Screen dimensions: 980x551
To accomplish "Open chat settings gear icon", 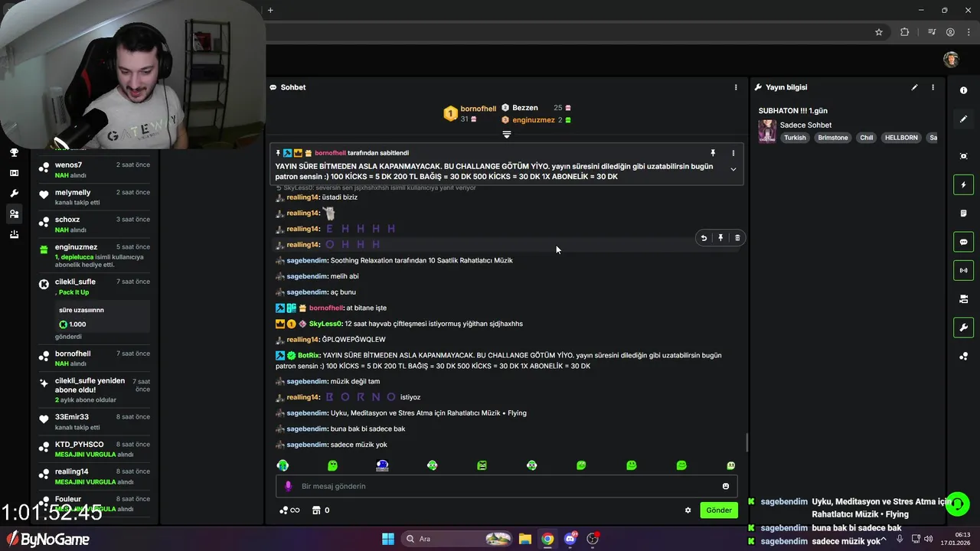I will pos(688,510).
